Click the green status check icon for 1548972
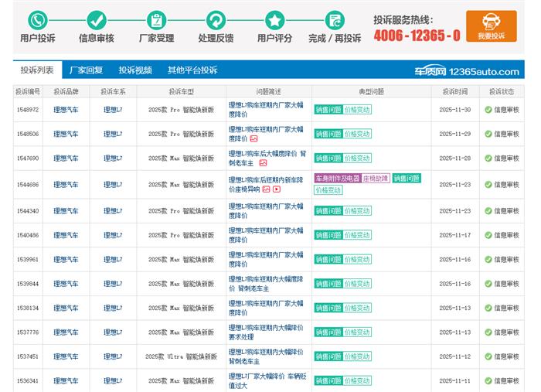541x392 pixels. pyautogui.click(x=488, y=110)
